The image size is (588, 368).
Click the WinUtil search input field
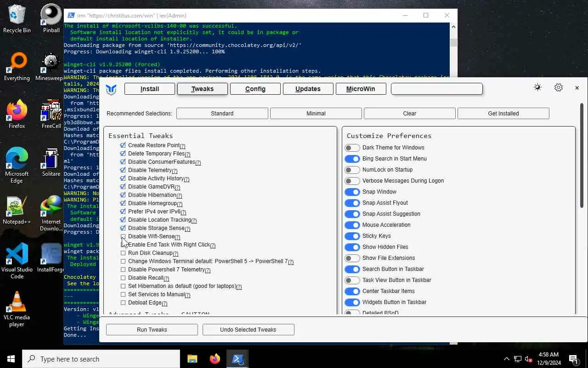coord(437,89)
